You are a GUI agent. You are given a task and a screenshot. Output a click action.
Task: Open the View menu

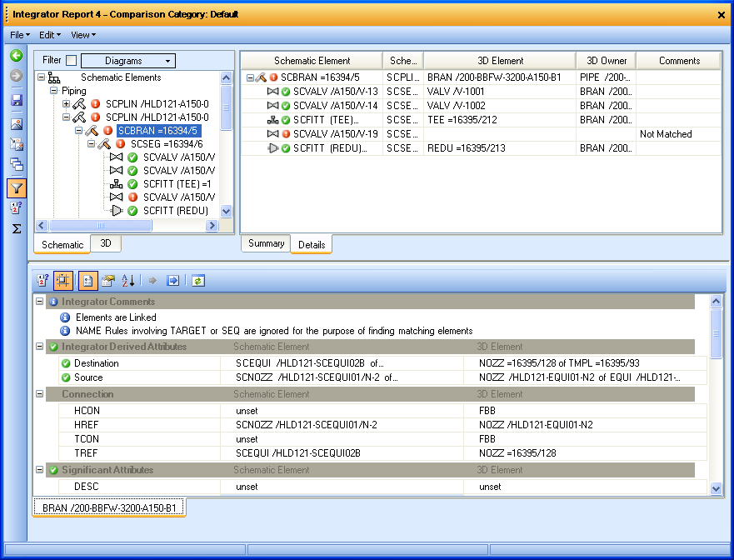tap(82, 35)
